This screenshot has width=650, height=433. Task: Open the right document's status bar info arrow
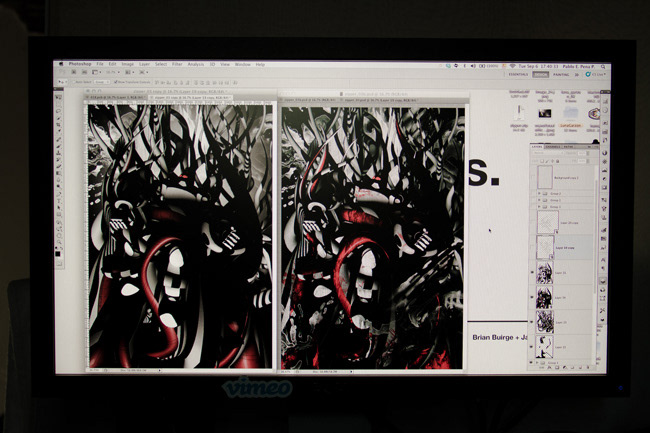click(351, 372)
